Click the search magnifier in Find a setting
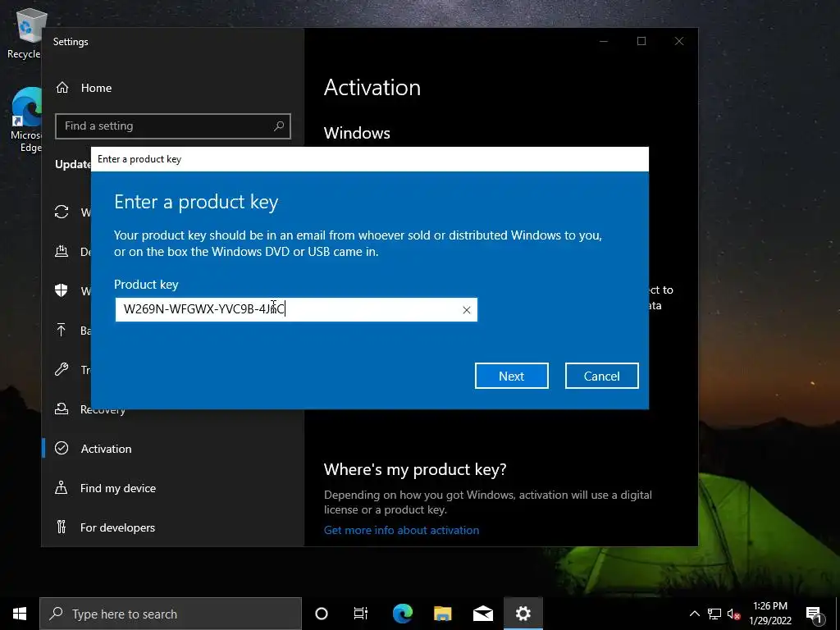 (x=279, y=126)
